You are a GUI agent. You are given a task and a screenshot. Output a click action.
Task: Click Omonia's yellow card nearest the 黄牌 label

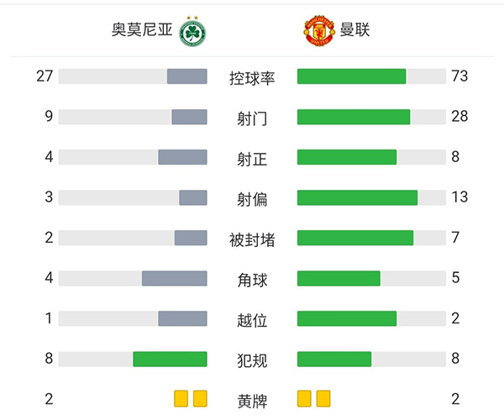pos(200,398)
